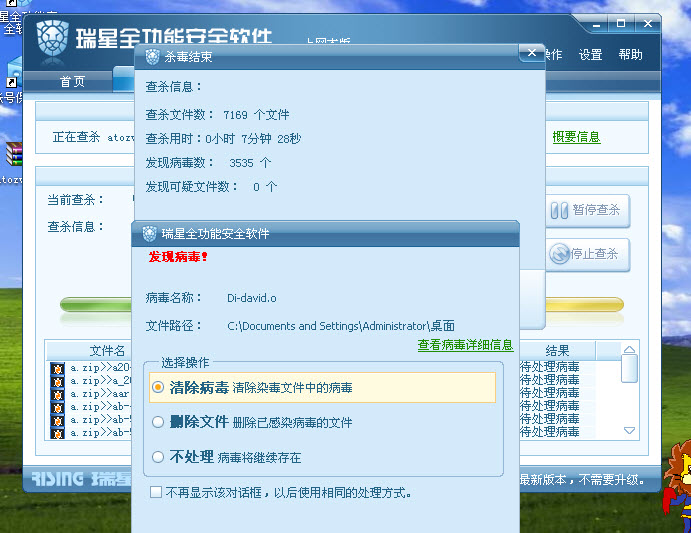The width and height of the screenshot is (691, 533).
Task: Click the Rising lion desktop mascot
Action: point(677,485)
